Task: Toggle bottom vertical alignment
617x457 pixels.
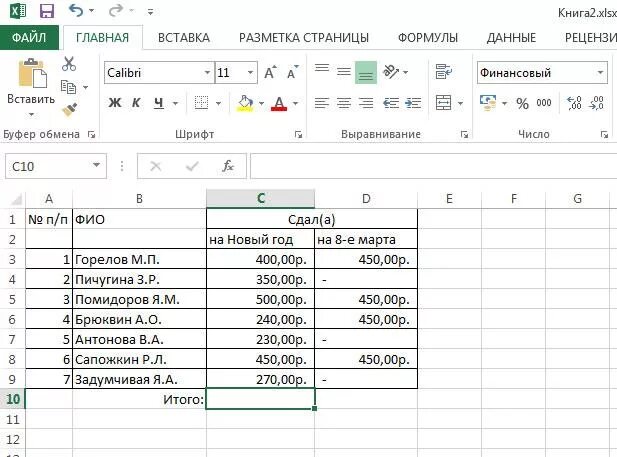Action: click(366, 72)
